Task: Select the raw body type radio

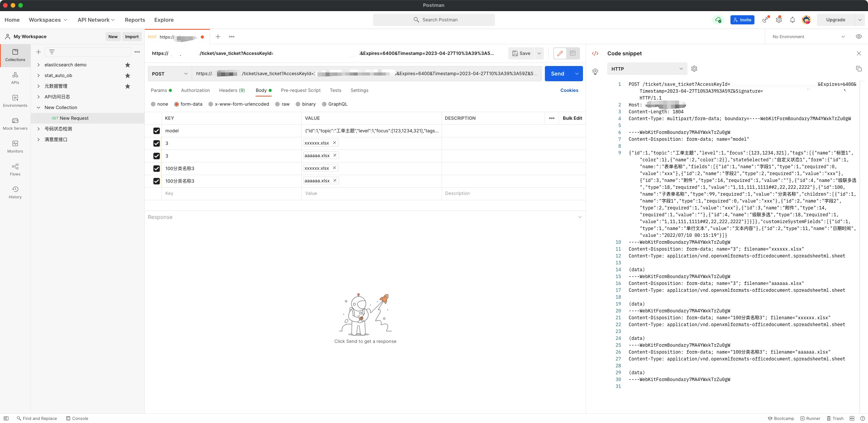Action: coord(277,104)
